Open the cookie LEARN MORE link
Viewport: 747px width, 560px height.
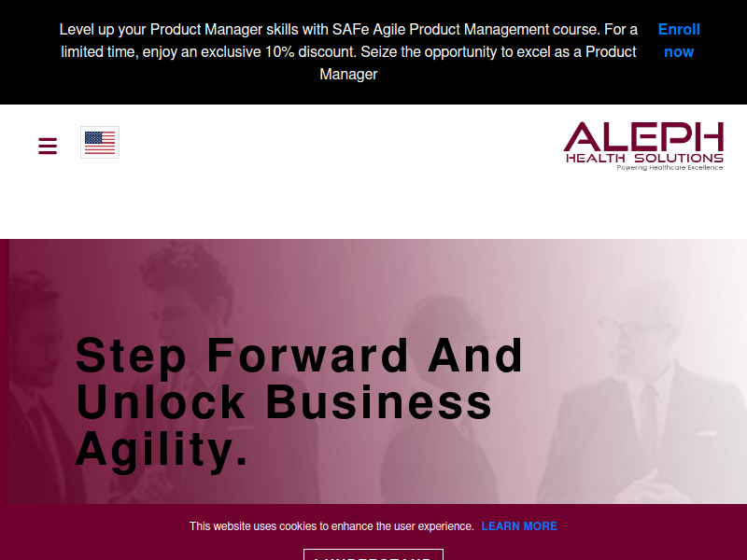tap(519, 526)
